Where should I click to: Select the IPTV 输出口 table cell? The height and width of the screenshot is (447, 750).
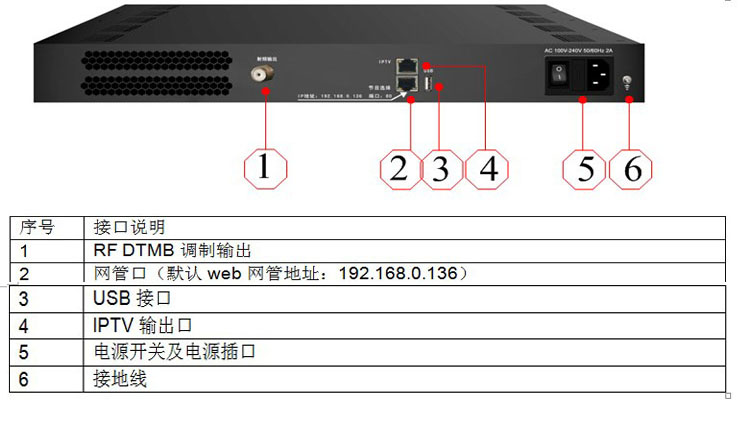click(405, 326)
